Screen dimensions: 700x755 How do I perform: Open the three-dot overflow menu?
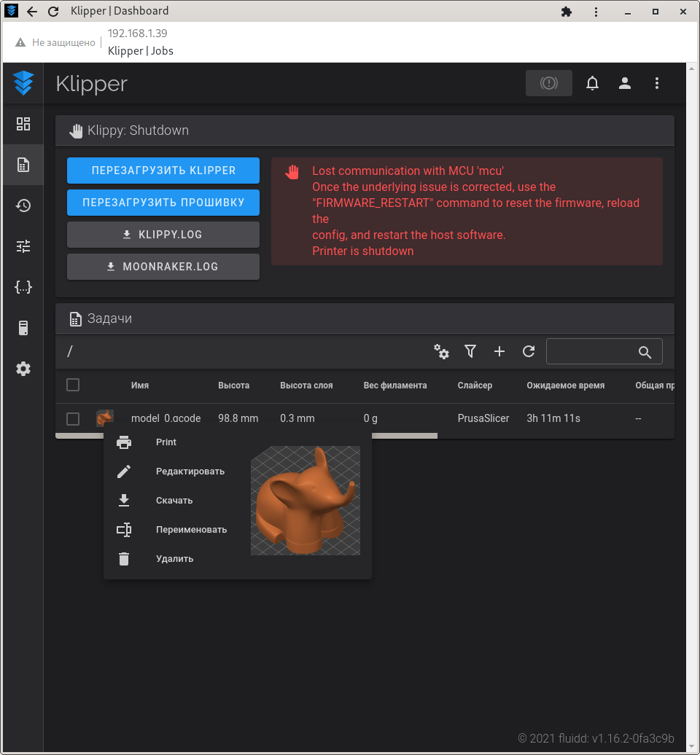coord(656,83)
